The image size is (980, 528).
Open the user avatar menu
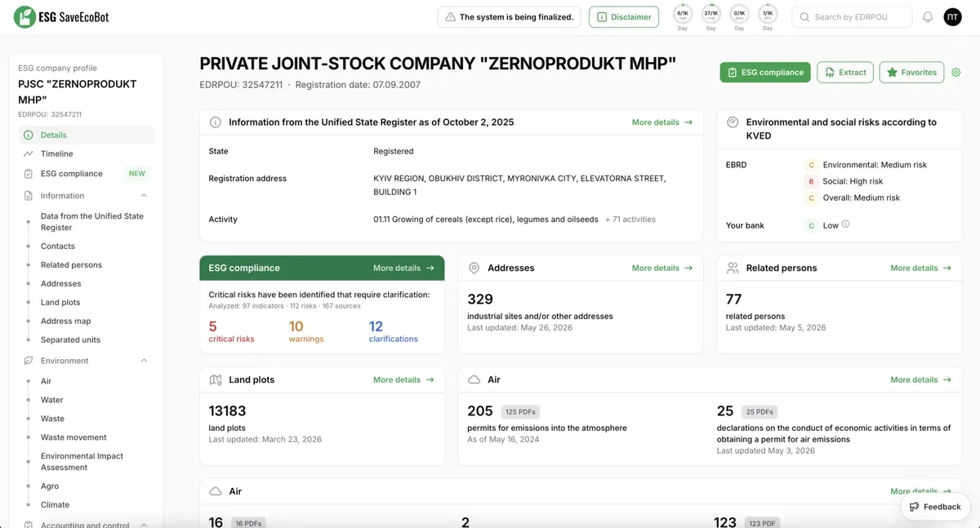click(953, 17)
